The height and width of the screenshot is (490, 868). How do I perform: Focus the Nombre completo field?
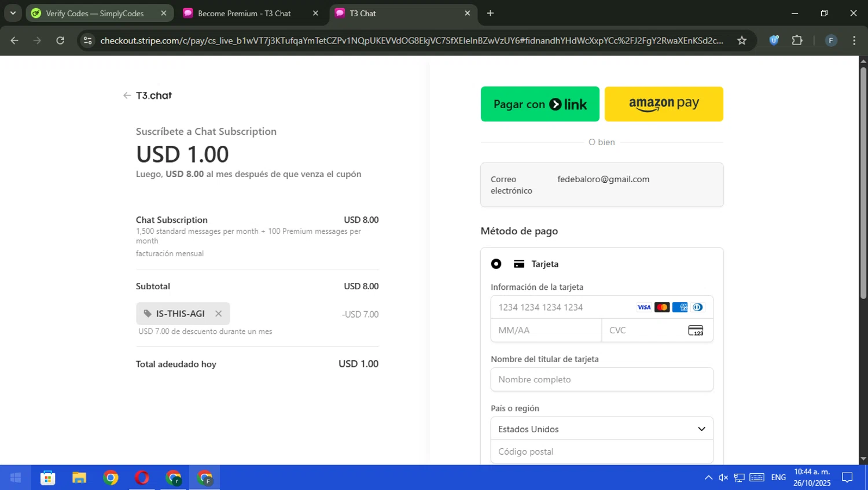(602, 380)
